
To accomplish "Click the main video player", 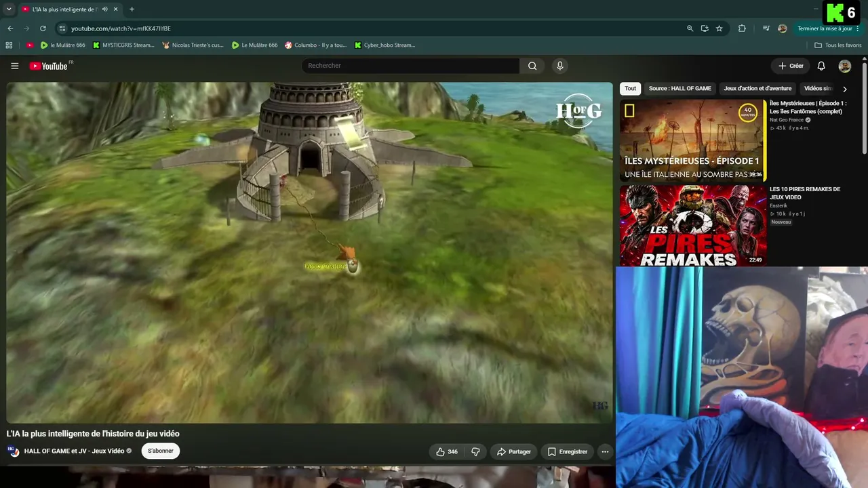I will [x=309, y=253].
